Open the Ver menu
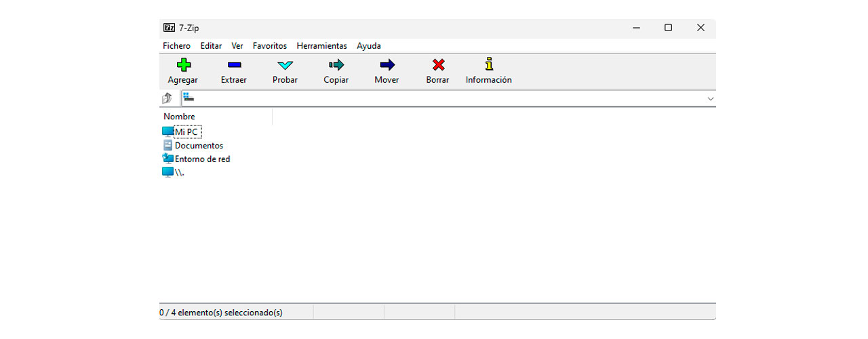The width and height of the screenshot is (868, 339). point(237,46)
